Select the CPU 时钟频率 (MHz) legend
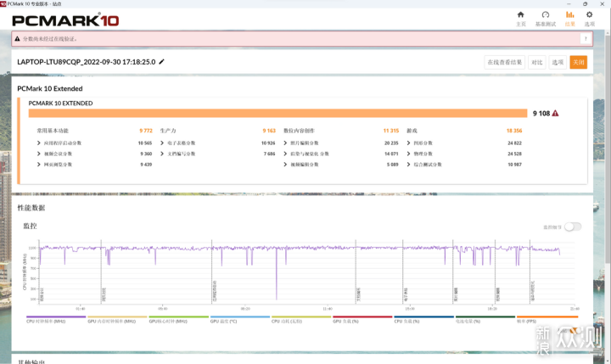This screenshot has width=611, height=364. click(56, 320)
